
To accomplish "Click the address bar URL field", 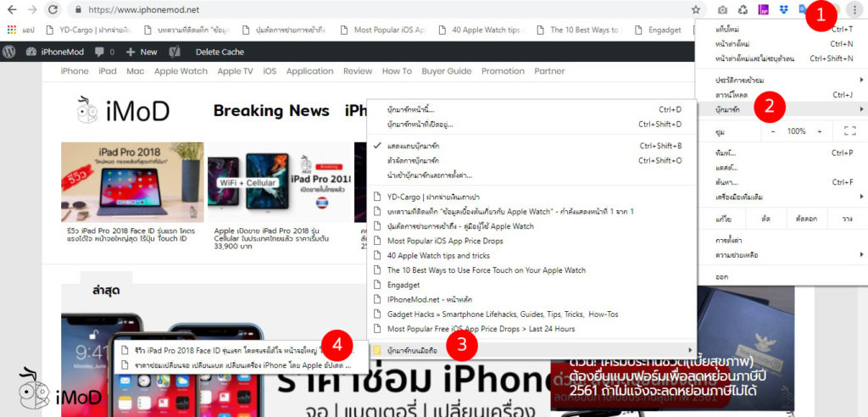I will [382, 10].
